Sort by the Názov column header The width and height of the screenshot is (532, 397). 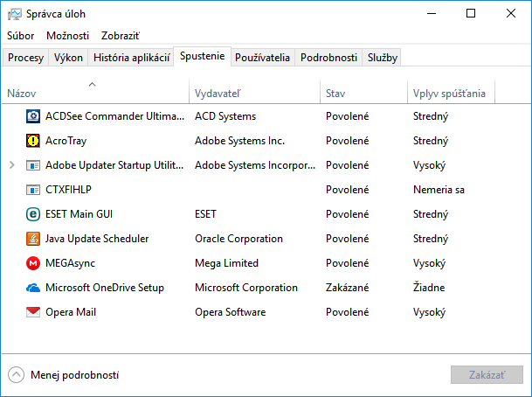(22, 93)
